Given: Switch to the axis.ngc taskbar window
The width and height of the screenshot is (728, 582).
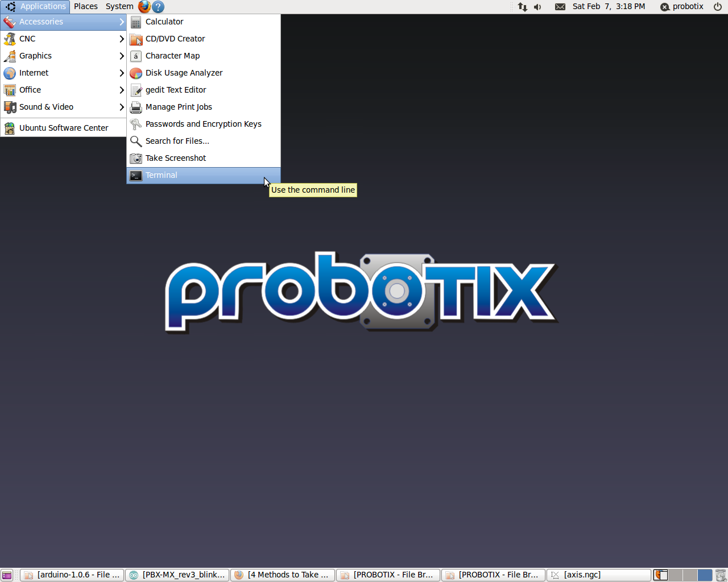Looking at the screenshot, I should pos(598,575).
